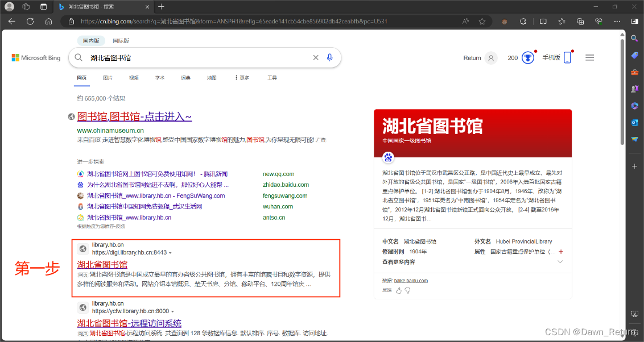Open a new browser tab
The height and width of the screenshot is (342, 644).
(161, 7)
